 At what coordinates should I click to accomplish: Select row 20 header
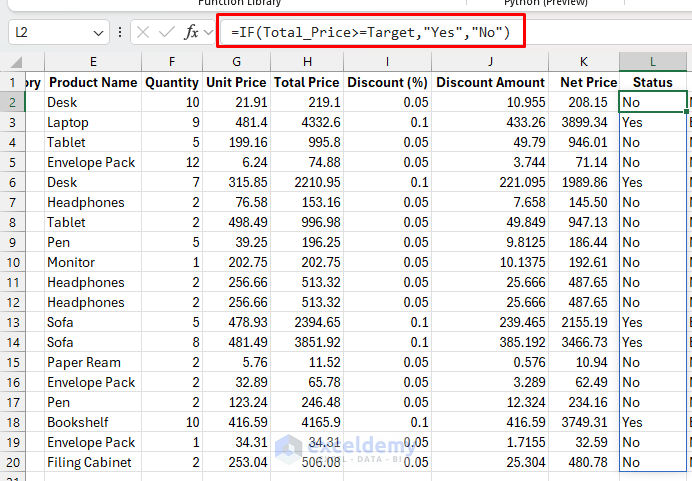click(12, 462)
